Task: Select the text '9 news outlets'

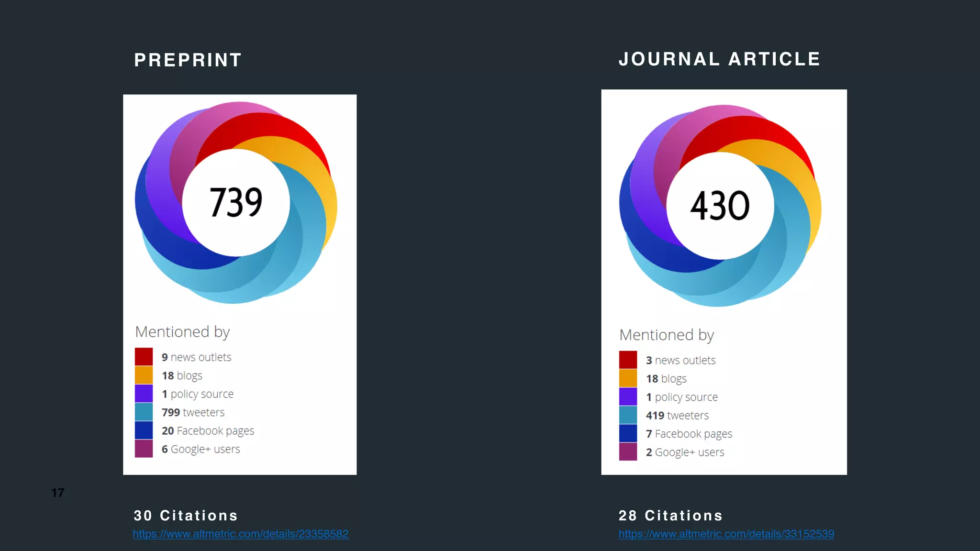Action: pos(196,357)
